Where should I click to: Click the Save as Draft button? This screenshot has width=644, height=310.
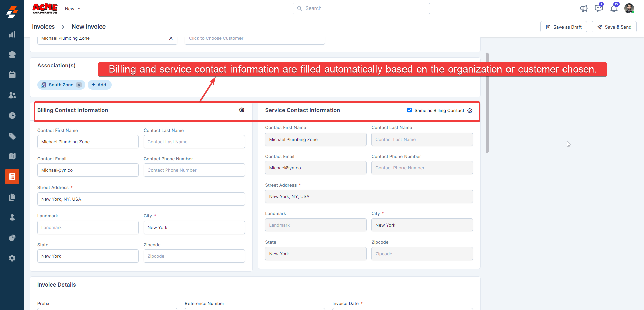pyautogui.click(x=563, y=27)
